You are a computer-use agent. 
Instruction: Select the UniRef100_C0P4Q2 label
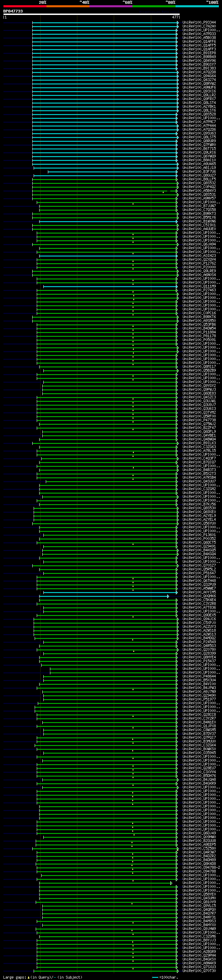click(x=199, y=187)
